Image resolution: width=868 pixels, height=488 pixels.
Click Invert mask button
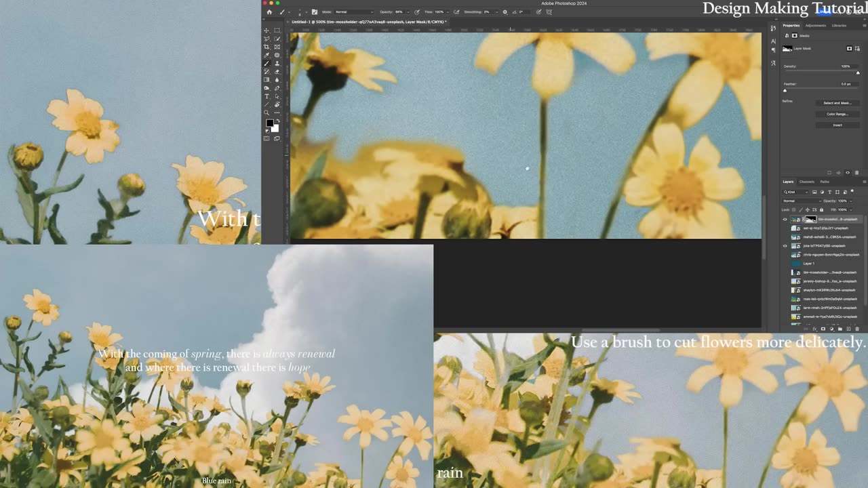click(837, 125)
